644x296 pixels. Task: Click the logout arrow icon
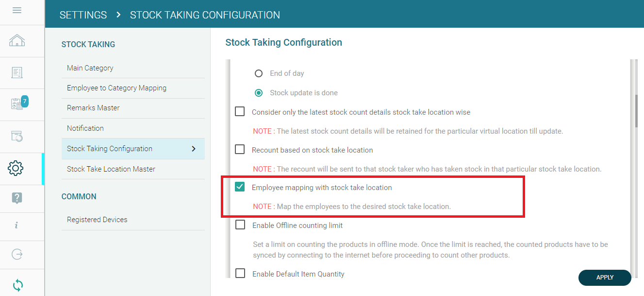17,254
